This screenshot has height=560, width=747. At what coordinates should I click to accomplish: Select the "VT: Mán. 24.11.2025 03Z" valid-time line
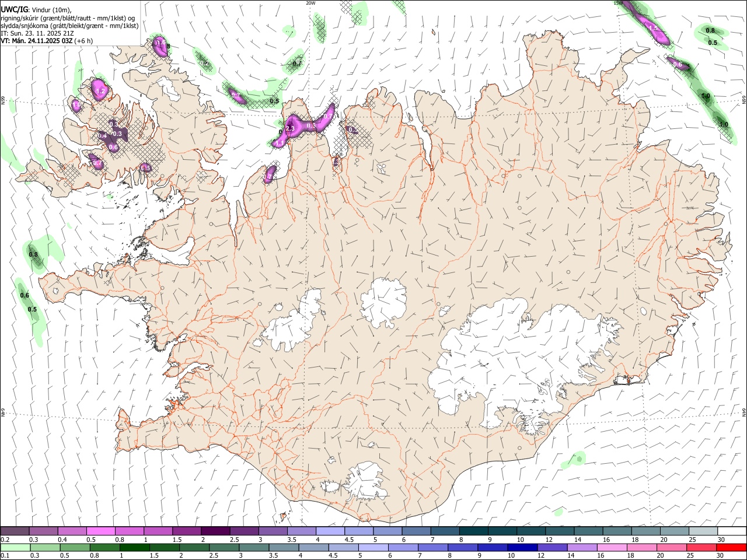point(36,41)
